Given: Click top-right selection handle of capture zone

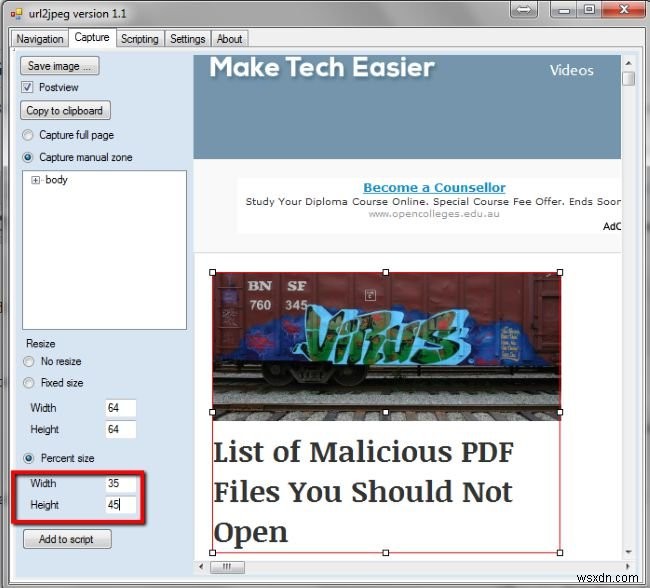Looking at the screenshot, I should click(560, 272).
